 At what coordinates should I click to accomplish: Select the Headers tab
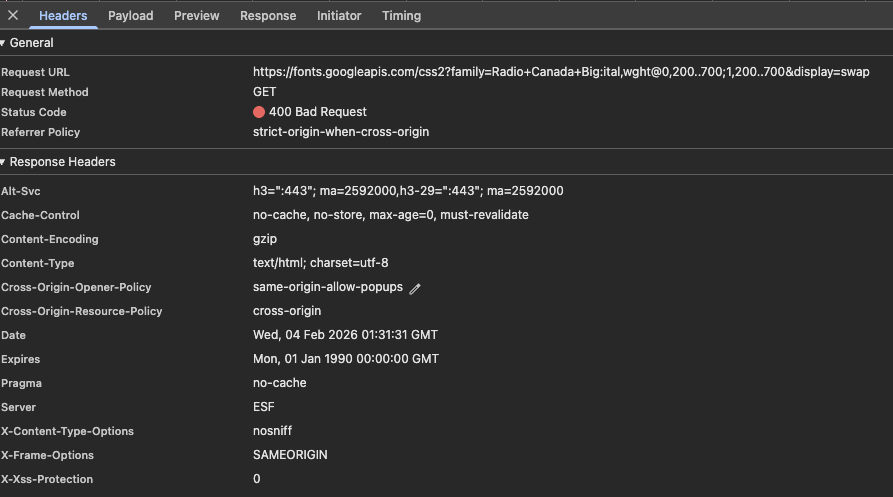(63, 16)
